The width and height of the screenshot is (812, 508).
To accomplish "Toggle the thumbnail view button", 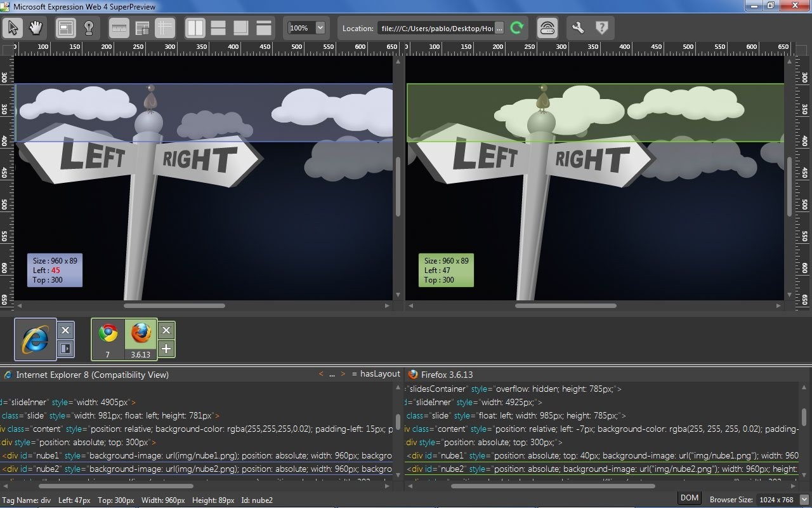I will click(x=142, y=28).
